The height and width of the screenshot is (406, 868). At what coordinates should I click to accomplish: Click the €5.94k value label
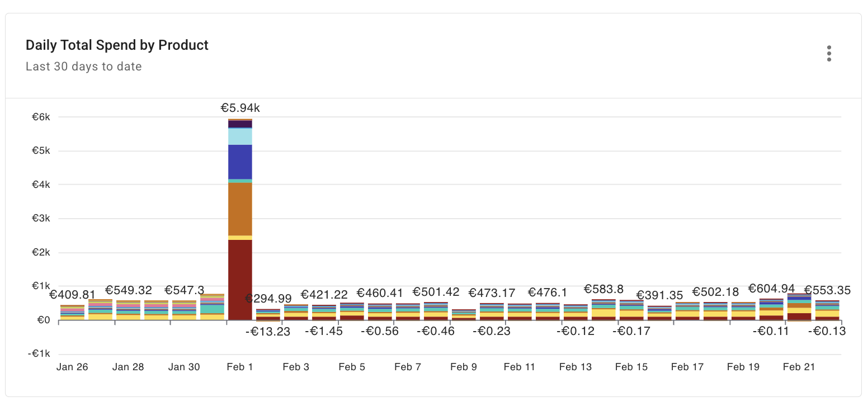point(242,107)
